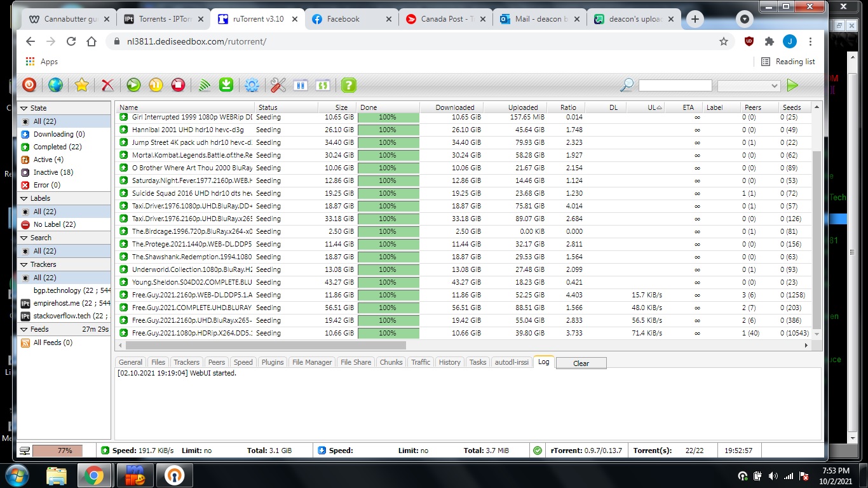
Task: Click Chrome's reload page button
Action: point(71,41)
